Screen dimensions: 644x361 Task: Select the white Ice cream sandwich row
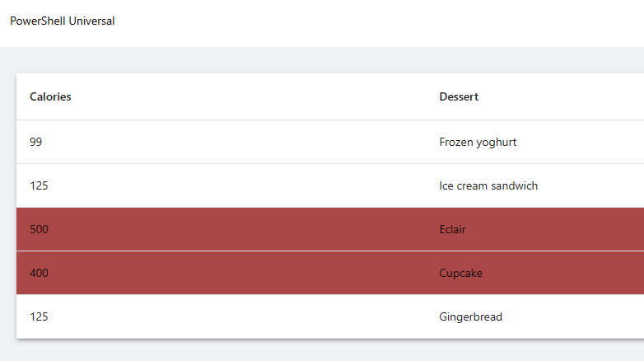247,185
